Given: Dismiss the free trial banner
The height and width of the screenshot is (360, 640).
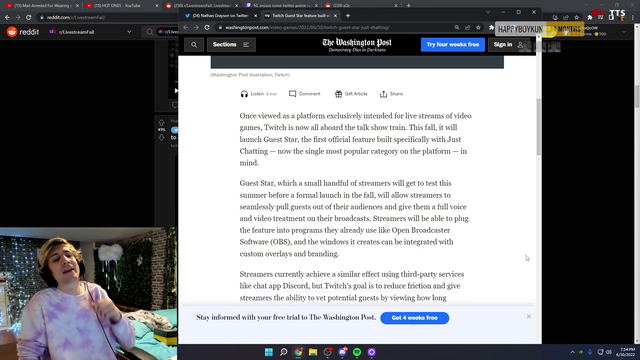Looking at the screenshot, I should pos(529,316).
